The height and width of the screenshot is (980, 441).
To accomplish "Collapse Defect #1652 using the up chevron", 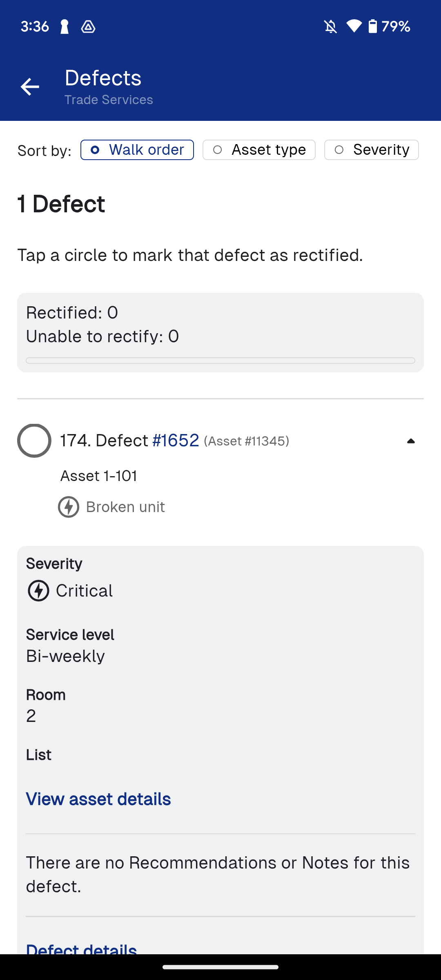I will [411, 441].
